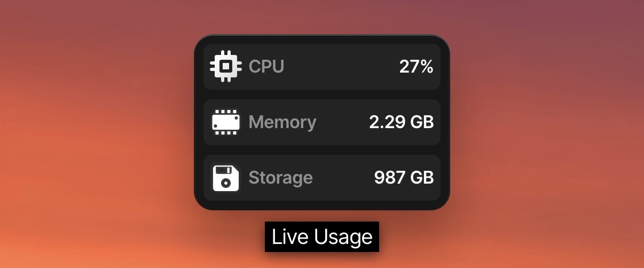Image resolution: width=644 pixels, height=268 pixels.
Task: Select the Memory label text
Action: click(282, 122)
